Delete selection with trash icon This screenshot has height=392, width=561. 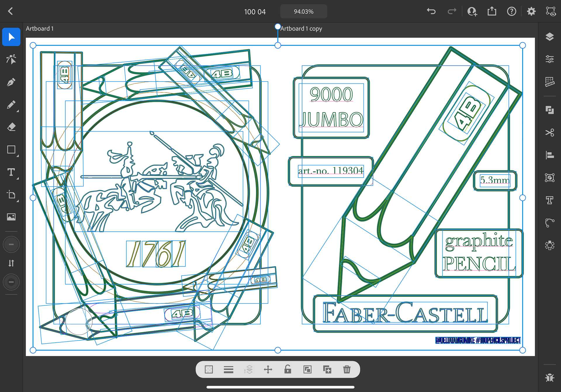pyautogui.click(x=347, y=369)
